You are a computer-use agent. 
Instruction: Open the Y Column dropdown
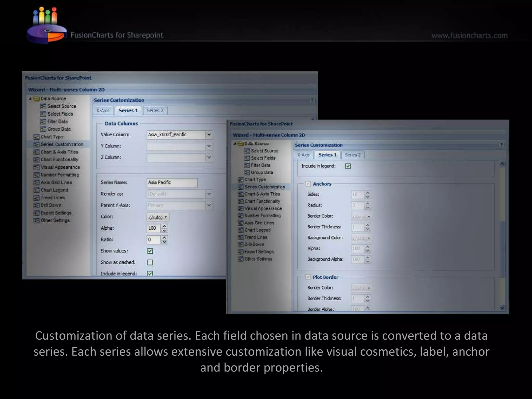209,146
